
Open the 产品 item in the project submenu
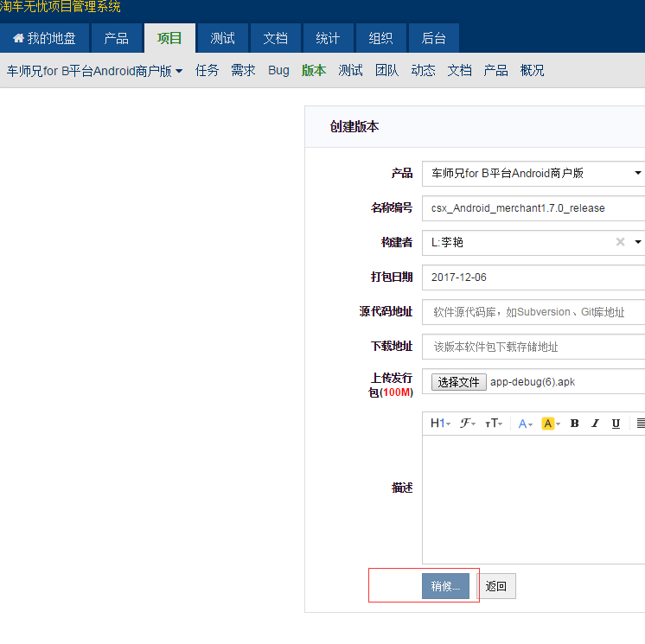coord(495,70)
